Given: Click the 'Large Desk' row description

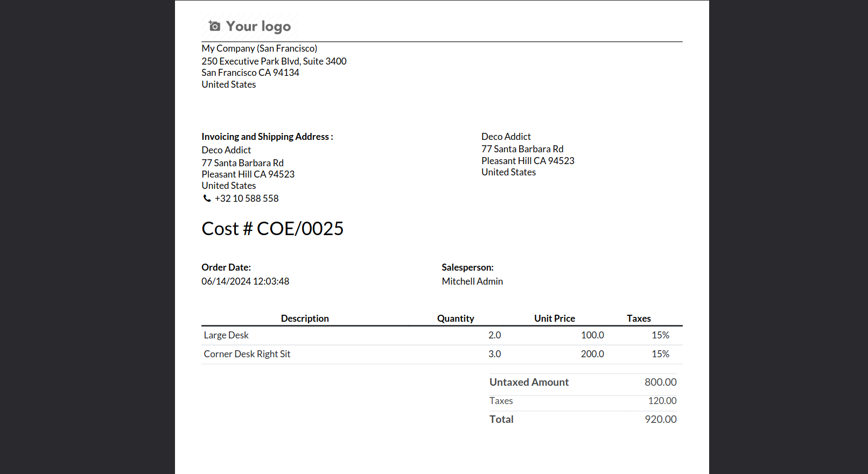Looking at the screenshot, I should [x=226, y=335].
